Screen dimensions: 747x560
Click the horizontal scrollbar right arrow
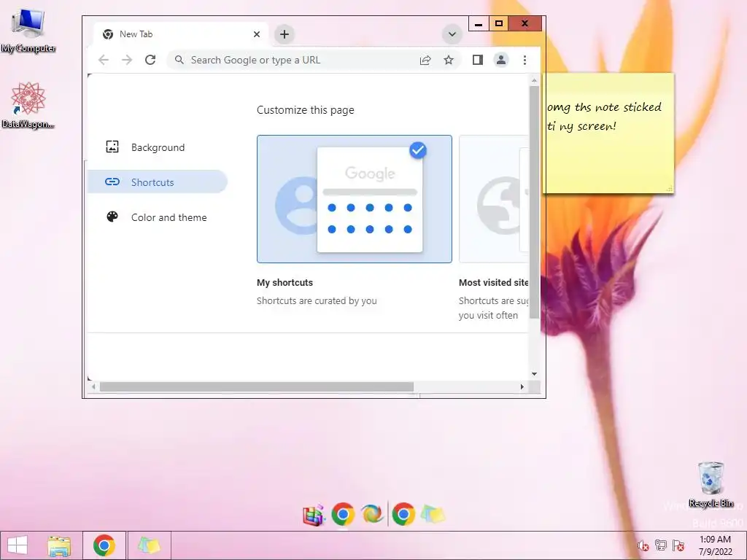522,386
